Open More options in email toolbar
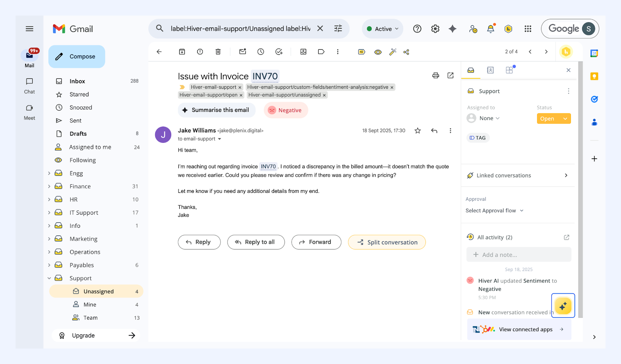621x364 pixels. pyautogui.click(x=338, y=52)
